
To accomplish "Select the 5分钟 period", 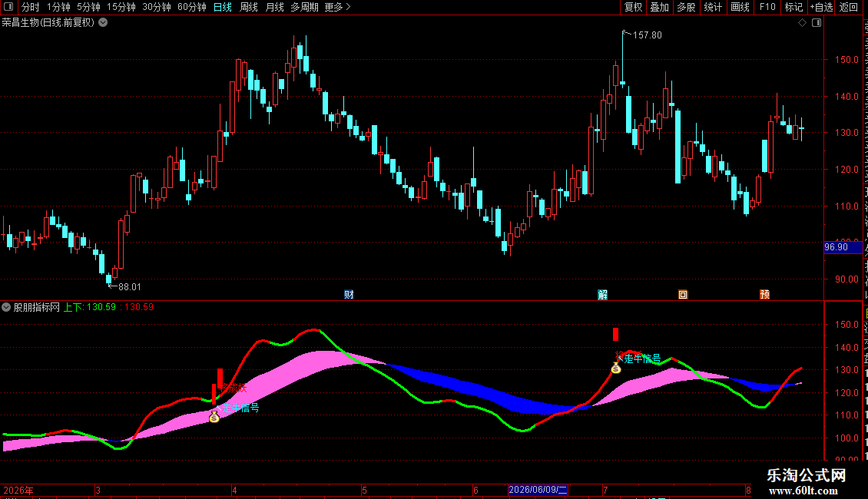I will [88, 7].
